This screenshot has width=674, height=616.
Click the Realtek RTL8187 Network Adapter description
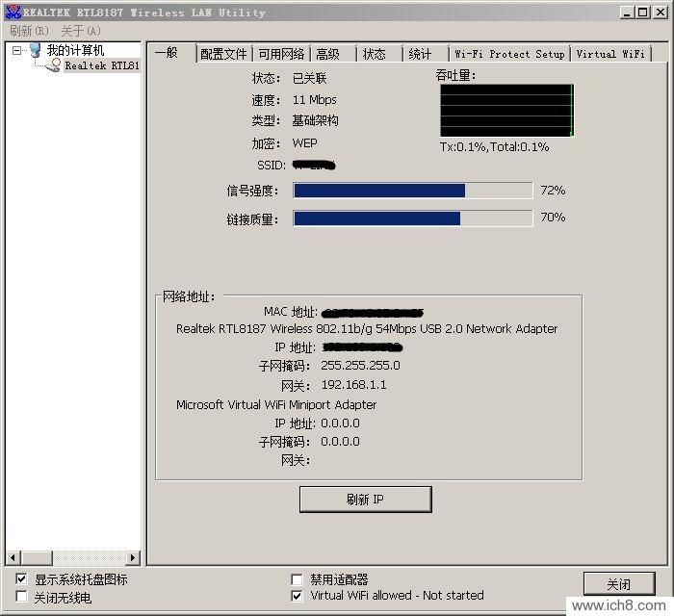[x=367, y=328]
